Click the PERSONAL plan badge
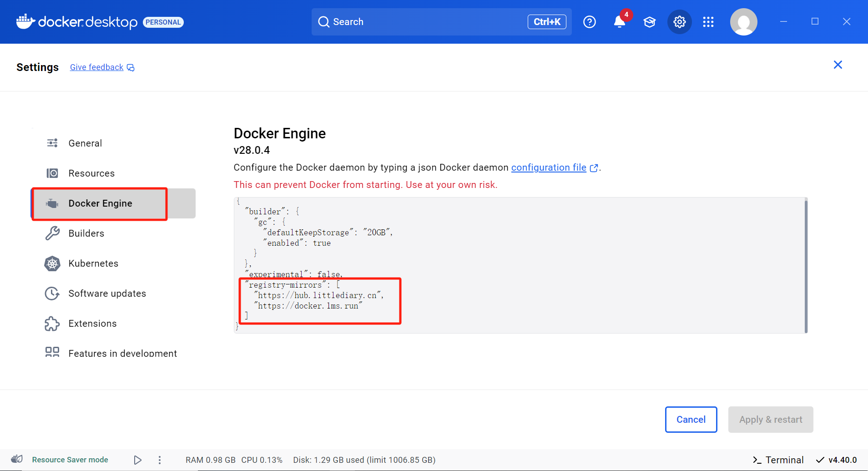868x471 pixels. [163, 22]
